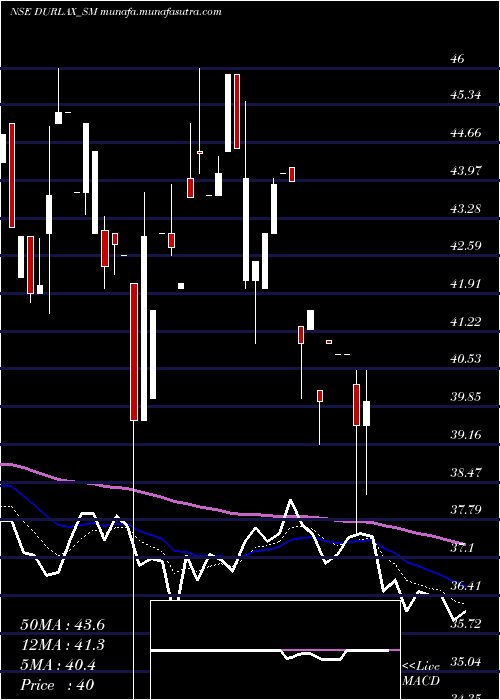This screenshot has width=500, height=700.
Task: Click the 38.47 price axis label
Action: (x=466, y=472)
